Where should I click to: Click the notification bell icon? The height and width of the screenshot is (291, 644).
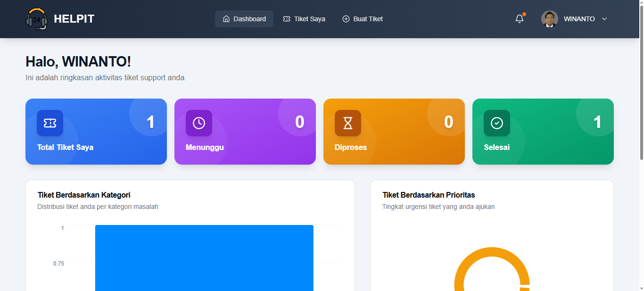(519, 18)
